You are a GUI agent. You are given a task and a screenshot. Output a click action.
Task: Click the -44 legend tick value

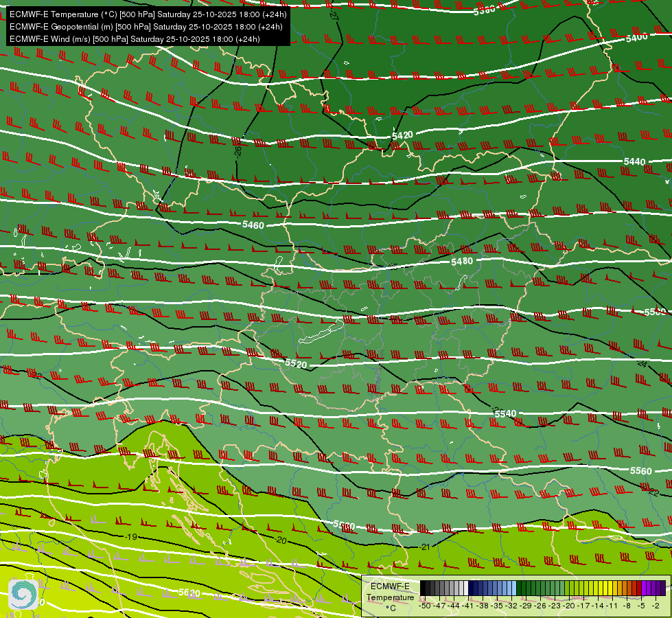tap(454, 606)
